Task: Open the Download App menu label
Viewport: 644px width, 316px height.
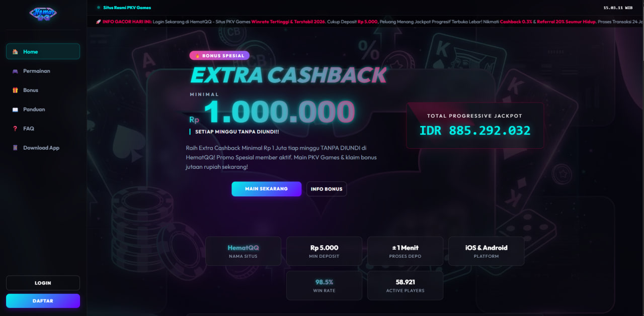Action: [x=41, y=148]
